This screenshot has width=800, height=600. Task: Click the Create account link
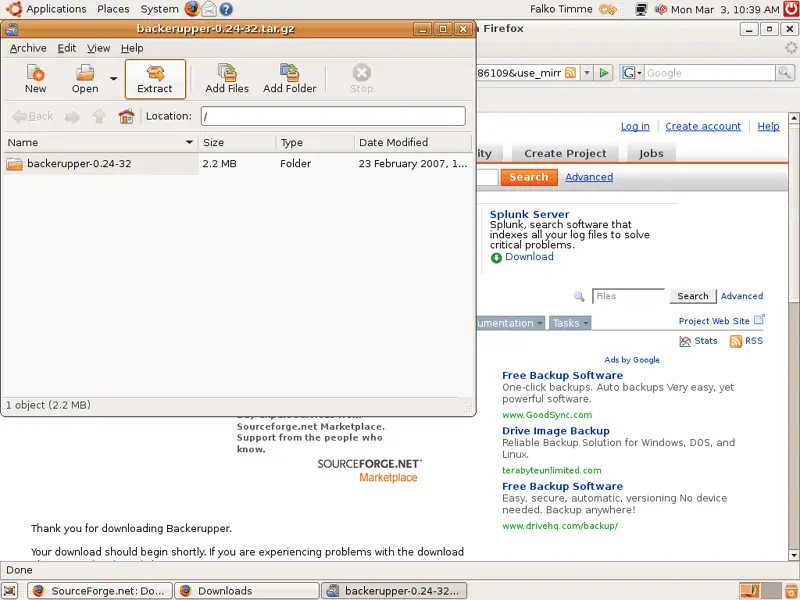click(703, 127)
